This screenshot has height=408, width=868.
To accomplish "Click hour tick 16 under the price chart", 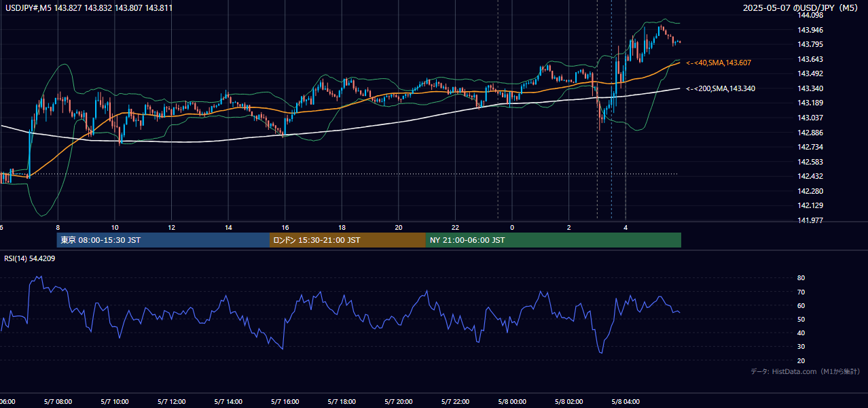I will pos(285,228).
